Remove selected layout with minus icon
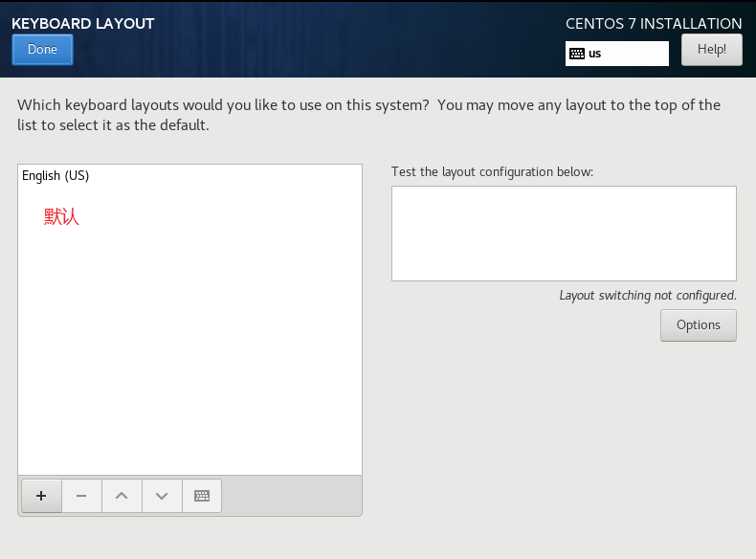756x559 pixels. (x=81, y=496)
